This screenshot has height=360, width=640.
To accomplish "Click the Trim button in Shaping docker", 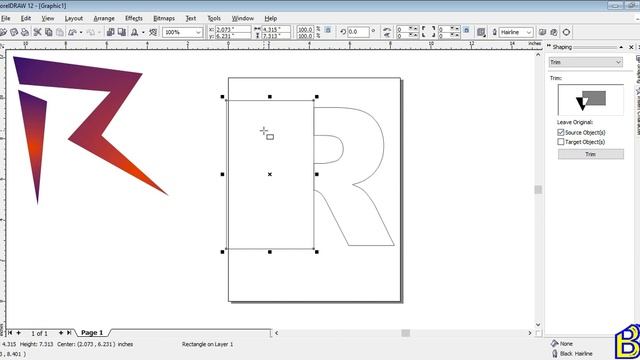I will click(591, 154).
